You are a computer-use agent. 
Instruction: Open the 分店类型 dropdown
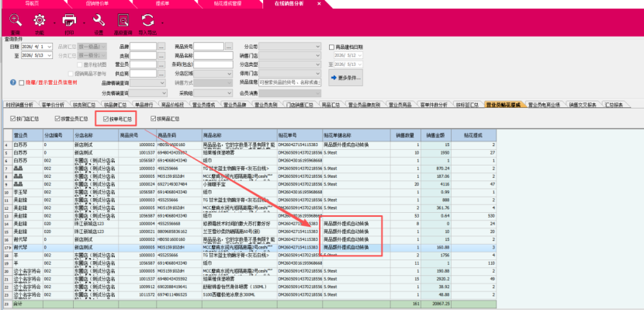pos(318,64)
